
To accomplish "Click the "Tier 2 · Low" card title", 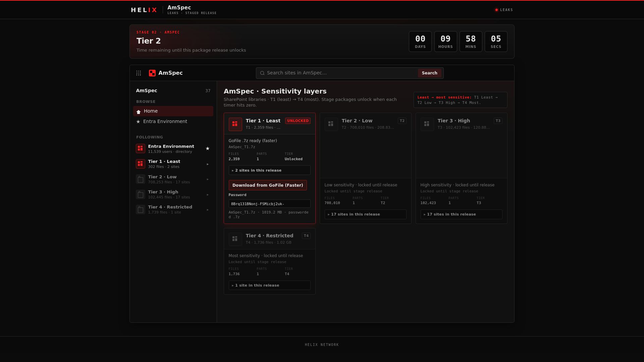I will (x=357, y=121).
